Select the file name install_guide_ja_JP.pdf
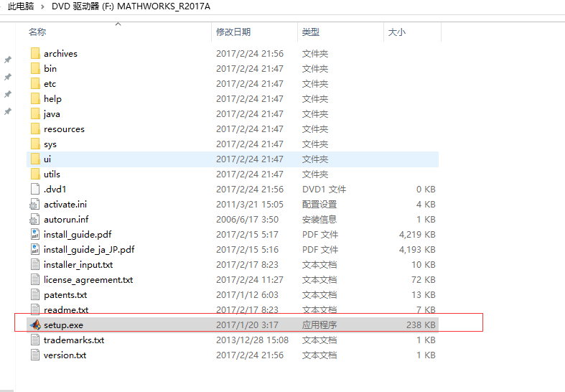This screenshot has height=392, width=565. click(89, 250)
